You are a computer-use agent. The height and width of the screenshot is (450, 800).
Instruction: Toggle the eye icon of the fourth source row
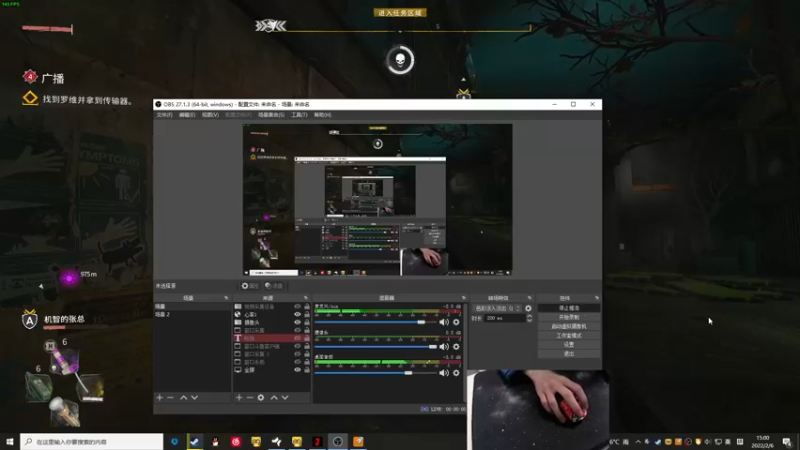(x=297, y=330)
